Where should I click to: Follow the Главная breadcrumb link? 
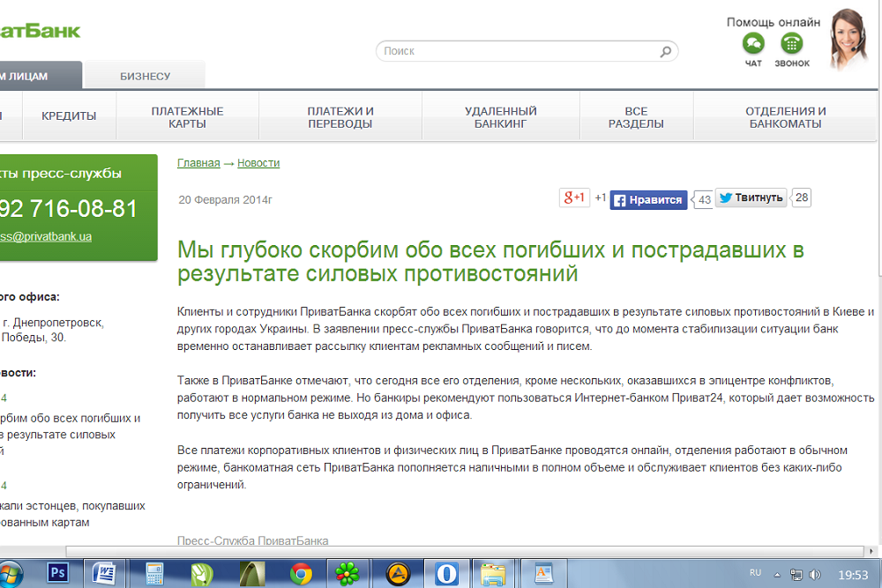point(198,163)
